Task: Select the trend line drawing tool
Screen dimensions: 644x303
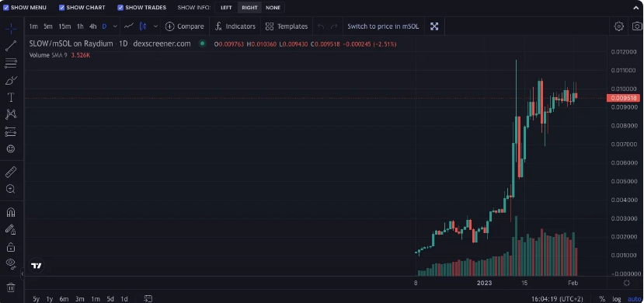Action: pos(11,46)
